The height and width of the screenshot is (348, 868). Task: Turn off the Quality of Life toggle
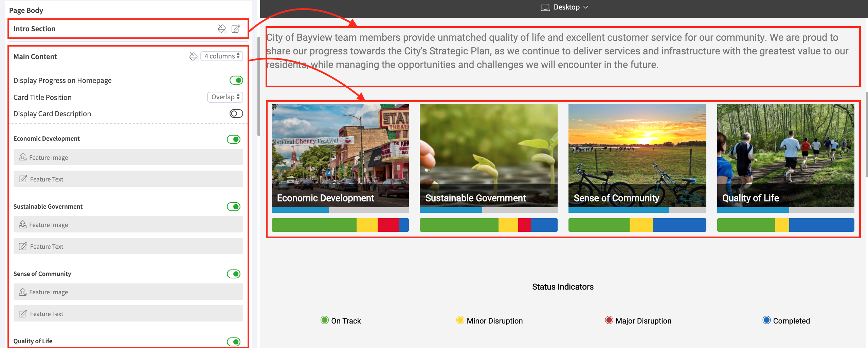pyautogui.click(x=234, y=342)
